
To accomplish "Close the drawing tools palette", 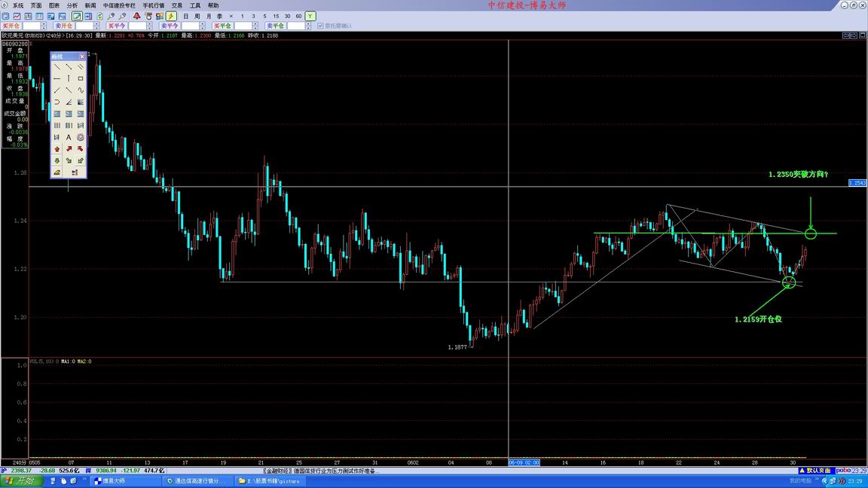I will pos(82,56).
